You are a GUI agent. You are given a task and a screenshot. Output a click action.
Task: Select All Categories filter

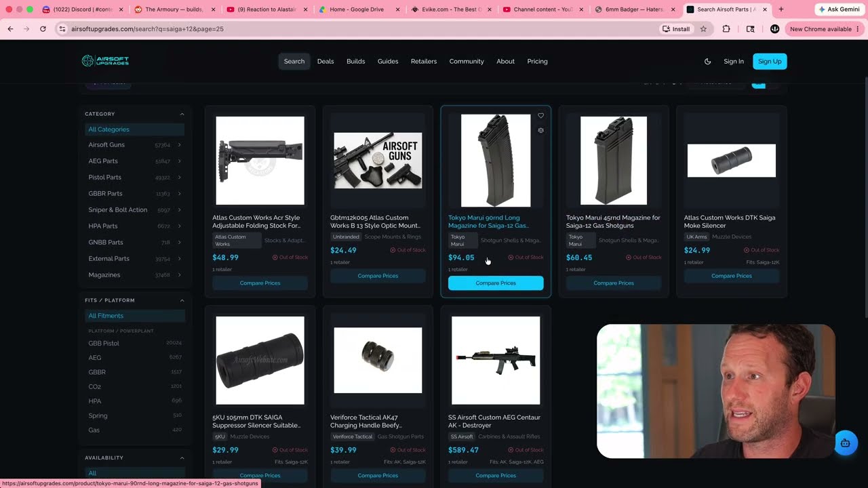click(134, 129)
